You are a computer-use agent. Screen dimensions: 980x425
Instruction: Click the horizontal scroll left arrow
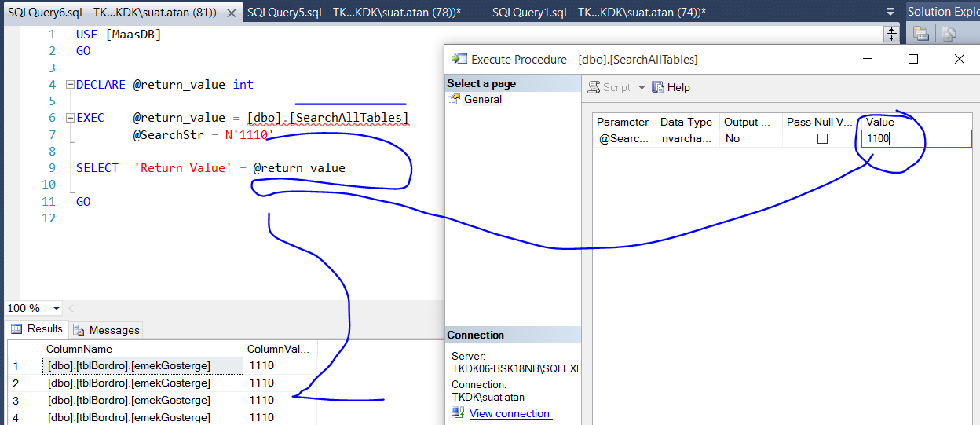pos(71,309)
